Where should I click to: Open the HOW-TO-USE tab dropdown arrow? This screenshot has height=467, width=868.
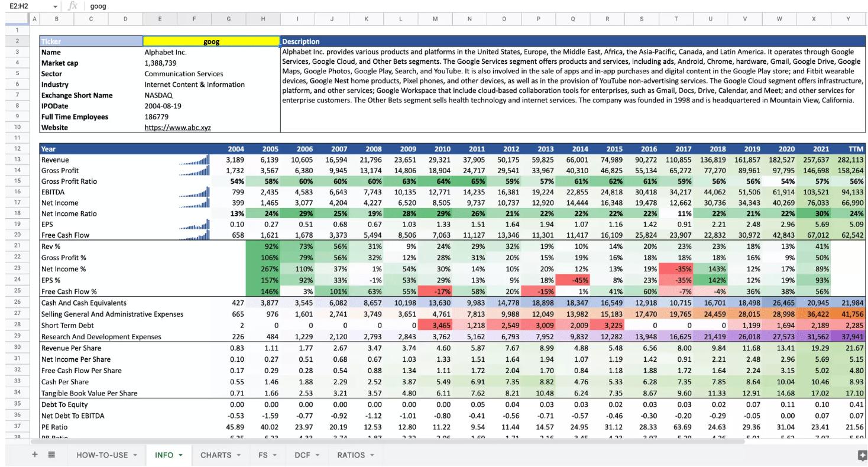135,455
